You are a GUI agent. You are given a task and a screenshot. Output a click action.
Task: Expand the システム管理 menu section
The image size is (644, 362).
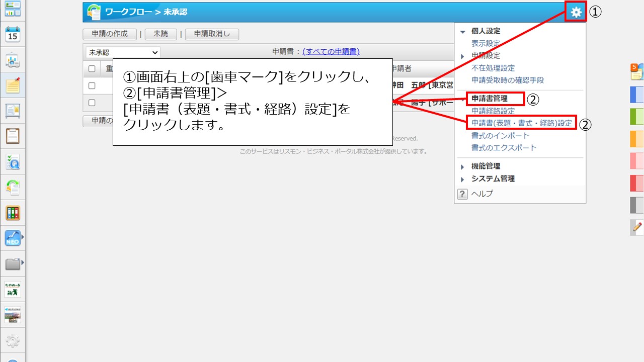coord(493,179)
